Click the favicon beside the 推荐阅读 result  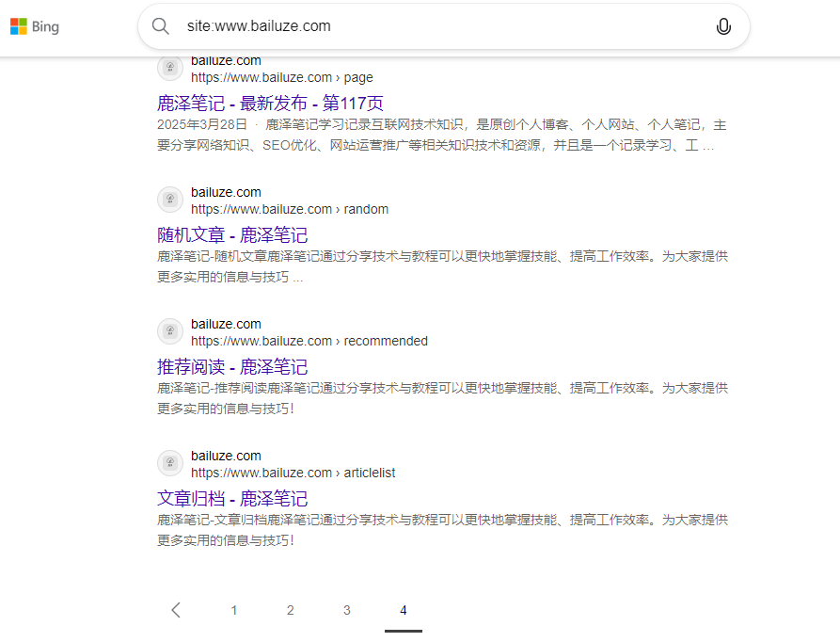click(x=169, y=331)
